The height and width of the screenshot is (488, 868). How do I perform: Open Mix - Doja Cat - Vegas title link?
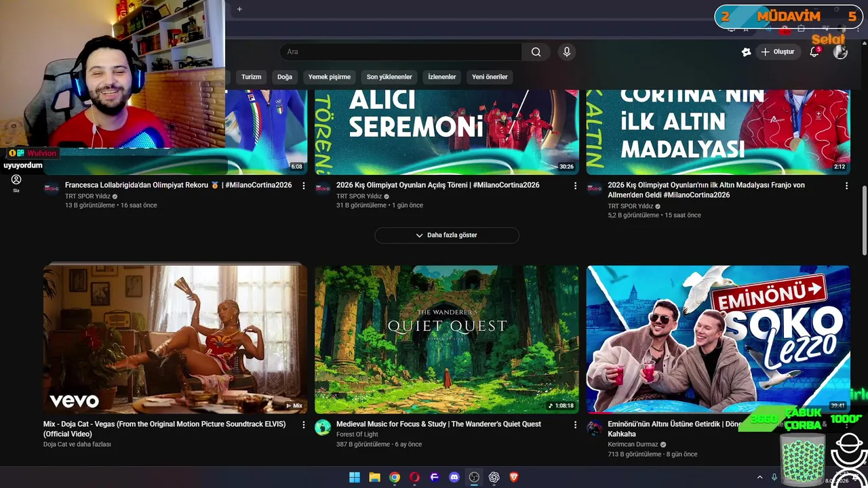click(x=165, y=429)
